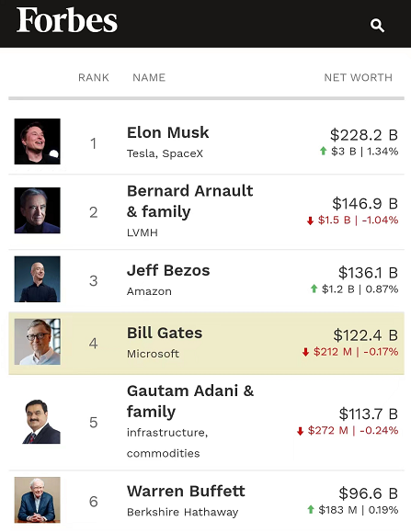Open the highlighted Bill Gates name

165,333
